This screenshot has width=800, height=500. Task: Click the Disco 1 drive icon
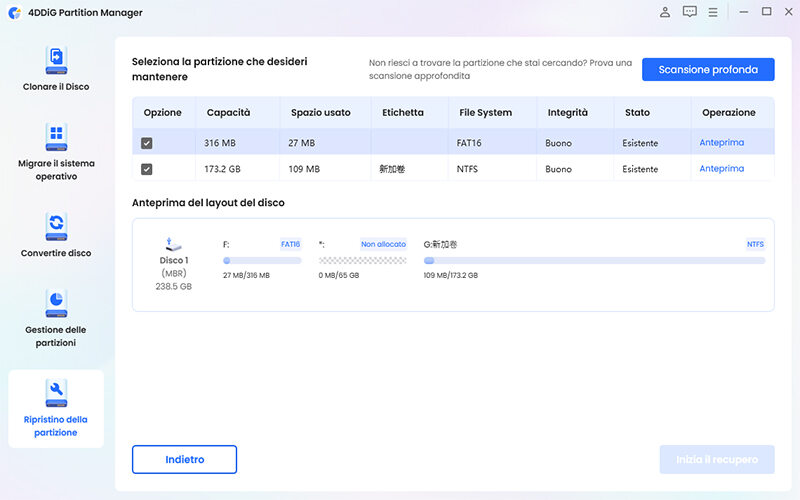point(174,245)
